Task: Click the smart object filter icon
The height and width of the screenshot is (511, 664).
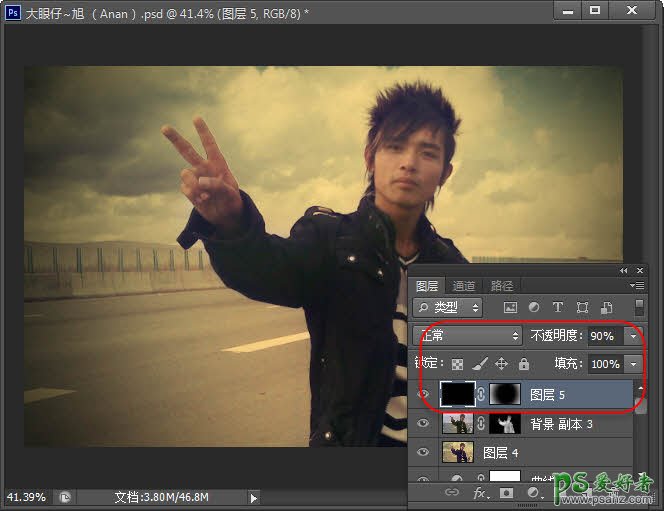Action: (x=606, y=308)
